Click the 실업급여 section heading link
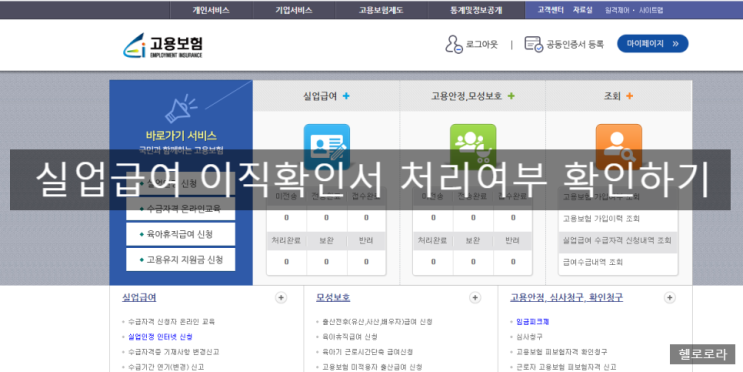 (x=139, y=298)
